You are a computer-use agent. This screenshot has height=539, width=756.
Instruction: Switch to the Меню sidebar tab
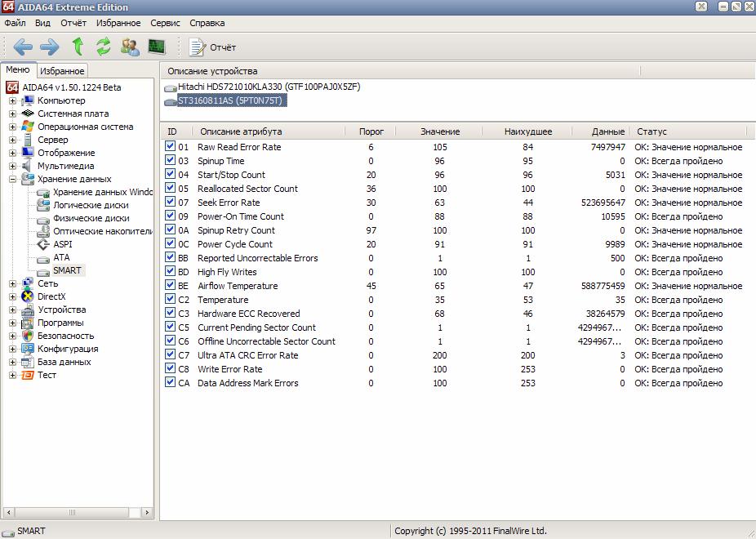[18, 69]
